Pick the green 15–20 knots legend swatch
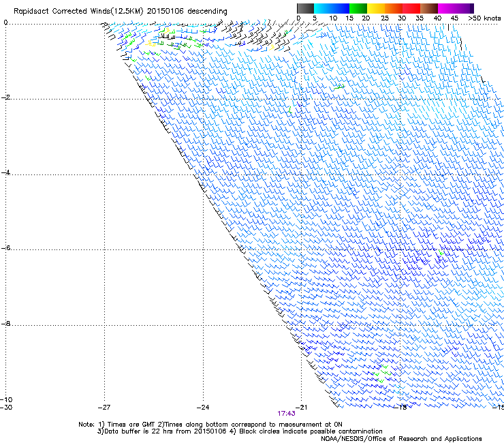The image size is (504, 443). [358, 8]
